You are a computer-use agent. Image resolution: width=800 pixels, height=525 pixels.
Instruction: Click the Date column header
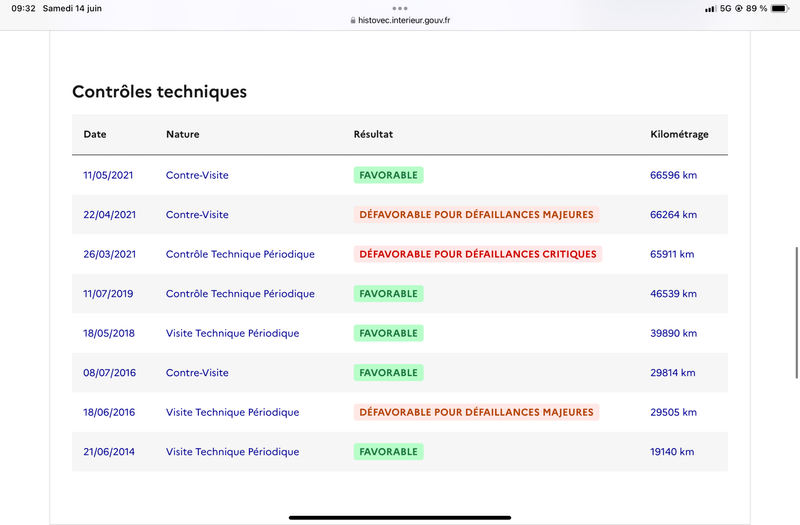(x=95, y=134)
